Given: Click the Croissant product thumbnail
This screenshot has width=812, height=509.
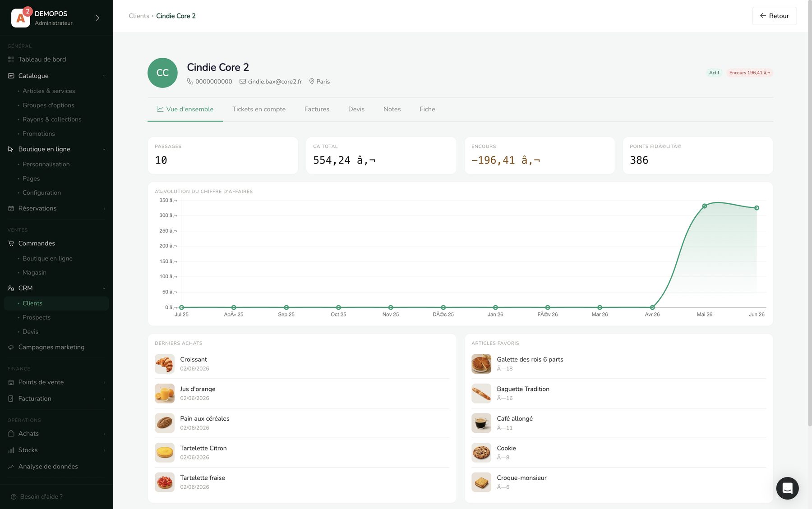Looking at the screenshot, I should (x=165, y=364).
